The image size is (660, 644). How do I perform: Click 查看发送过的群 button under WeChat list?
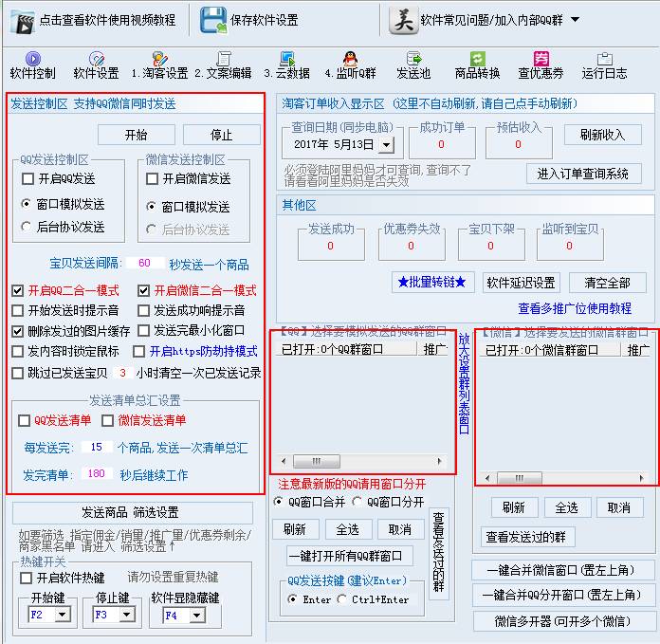point(528,537)
